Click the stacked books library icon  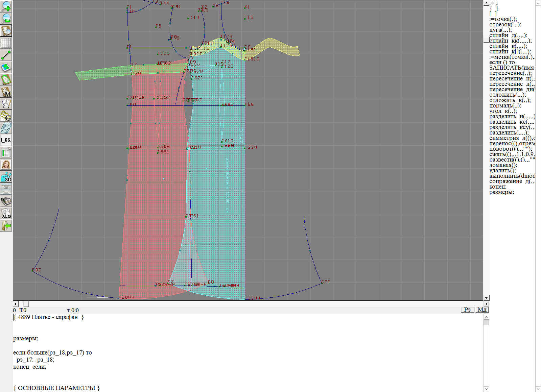tap(6, 201)
